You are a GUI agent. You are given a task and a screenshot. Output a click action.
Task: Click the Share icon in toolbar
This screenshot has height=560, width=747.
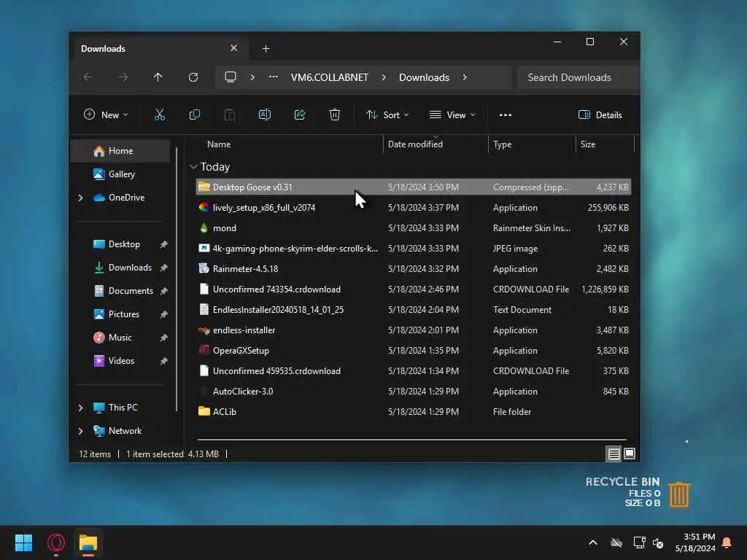[300, 114]
